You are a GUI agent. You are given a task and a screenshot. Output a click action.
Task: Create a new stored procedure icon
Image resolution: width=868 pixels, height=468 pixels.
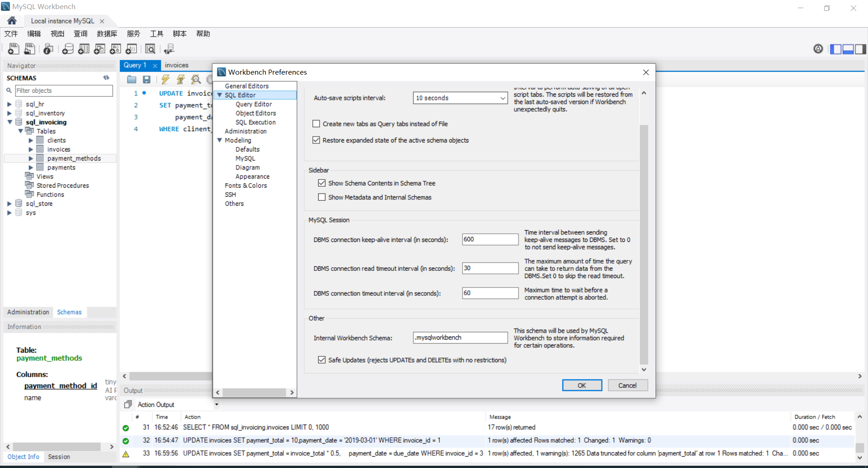point(115,49)
